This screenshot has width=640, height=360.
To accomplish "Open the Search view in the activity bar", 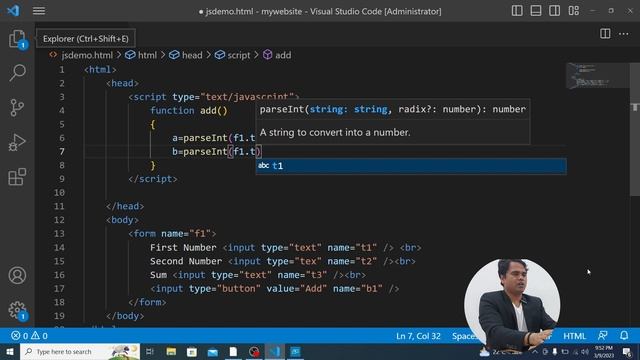I will [17, 73].
